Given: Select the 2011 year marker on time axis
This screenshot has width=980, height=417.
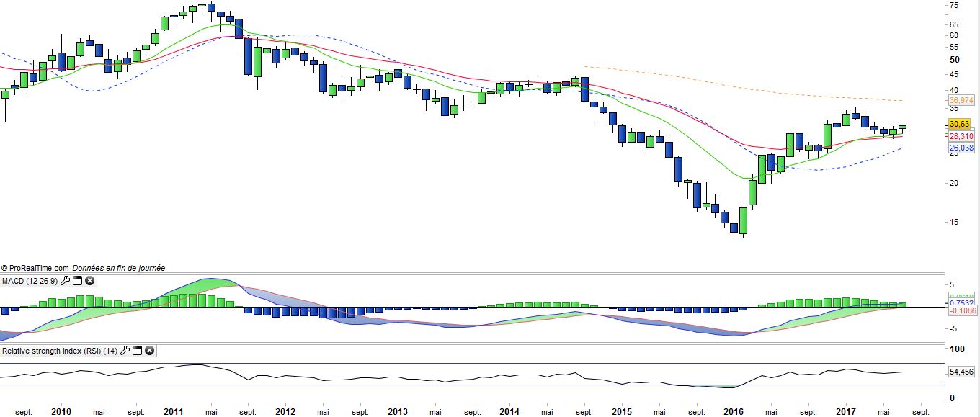Looking at the screenshot, I should click(x=173, y=412).
